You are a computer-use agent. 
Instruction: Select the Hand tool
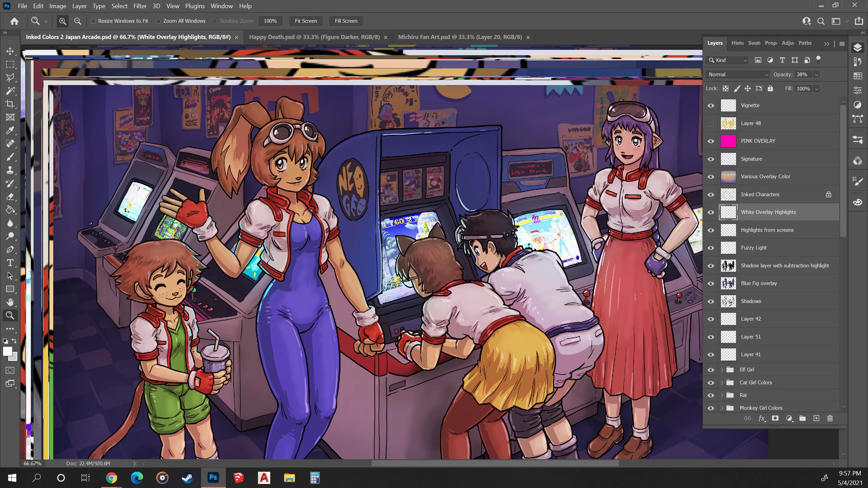(x=10, y=302)
